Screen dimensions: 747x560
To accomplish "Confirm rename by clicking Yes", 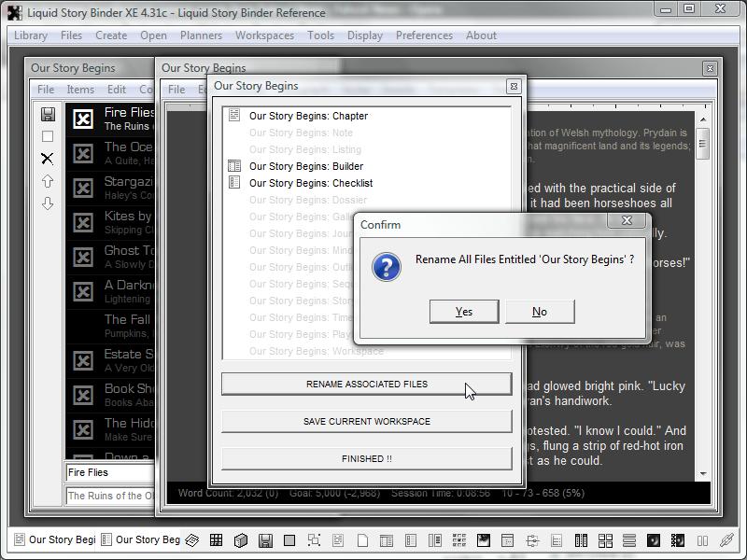I will pos(464,312).
